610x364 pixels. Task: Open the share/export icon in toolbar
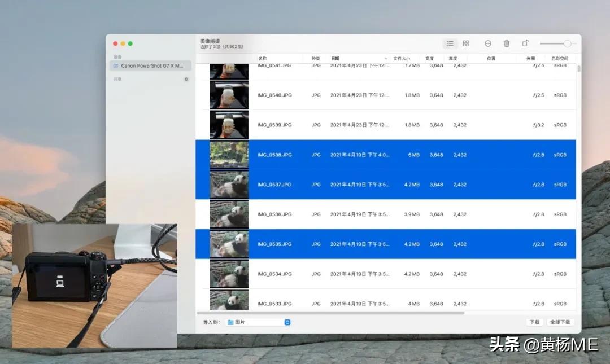click(x=487, y=43)
